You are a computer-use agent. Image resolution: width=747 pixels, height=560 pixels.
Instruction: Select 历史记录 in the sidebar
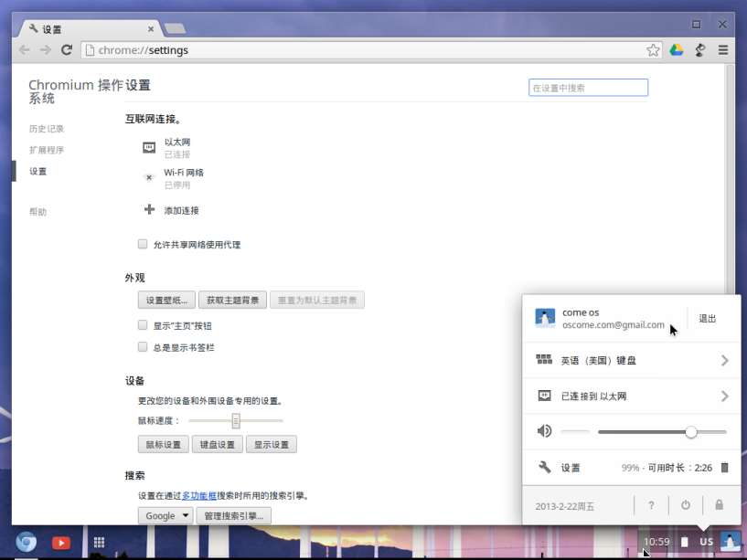tap(47, 129)
